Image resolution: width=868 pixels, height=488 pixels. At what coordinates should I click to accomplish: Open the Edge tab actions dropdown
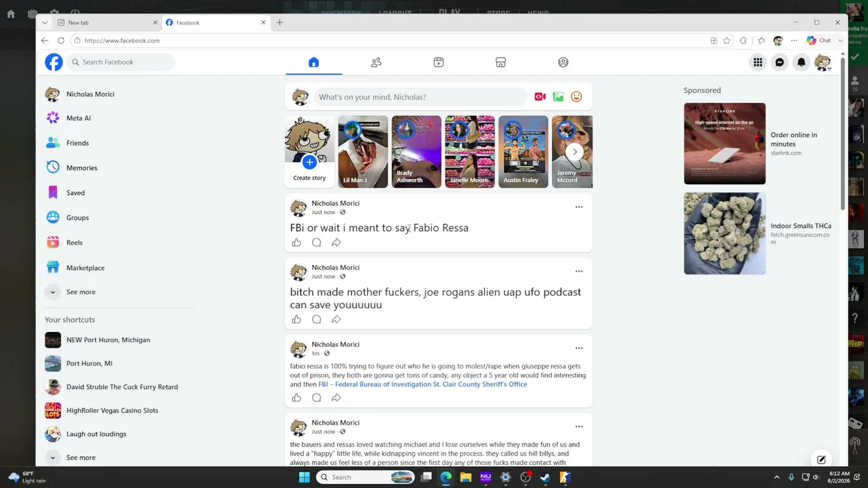pos(45,22)
